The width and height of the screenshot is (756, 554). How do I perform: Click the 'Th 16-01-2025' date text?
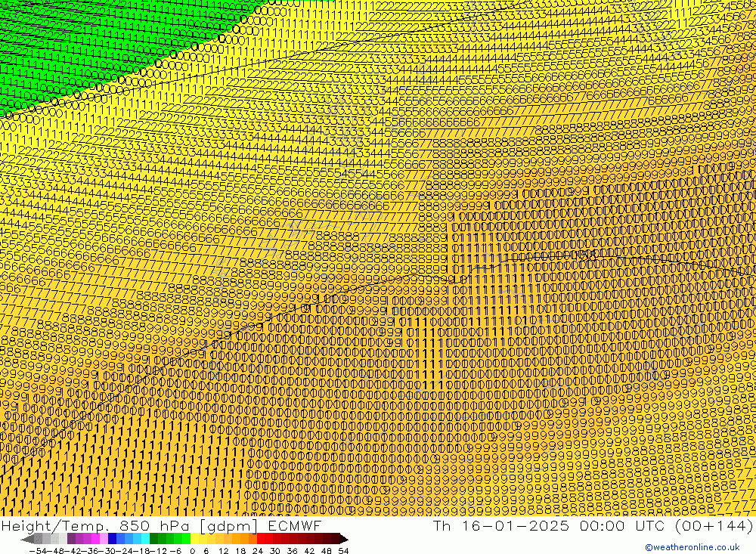[x=500, y=526]
